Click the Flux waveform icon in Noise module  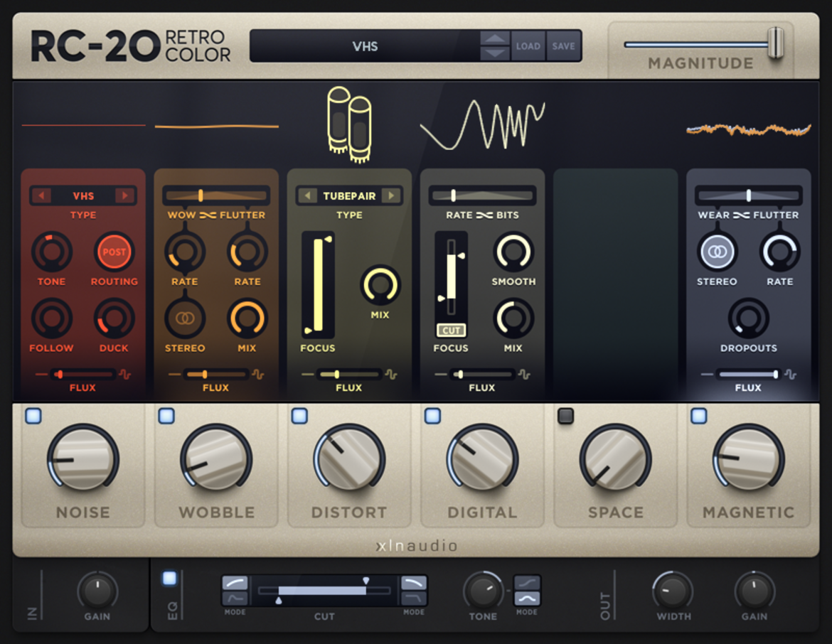point(125,374)
